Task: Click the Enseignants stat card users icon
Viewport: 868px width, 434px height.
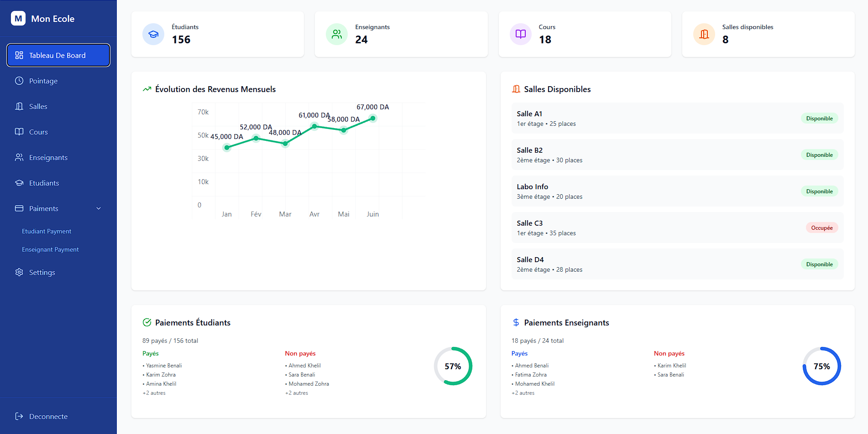Action: [x=337, y=34]
